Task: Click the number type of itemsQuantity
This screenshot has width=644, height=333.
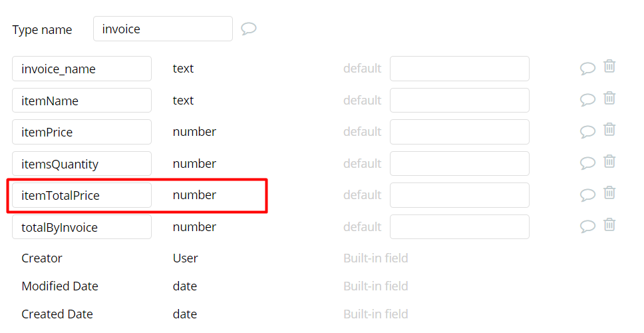Action: pyautogui.click(x=194, y=164)
